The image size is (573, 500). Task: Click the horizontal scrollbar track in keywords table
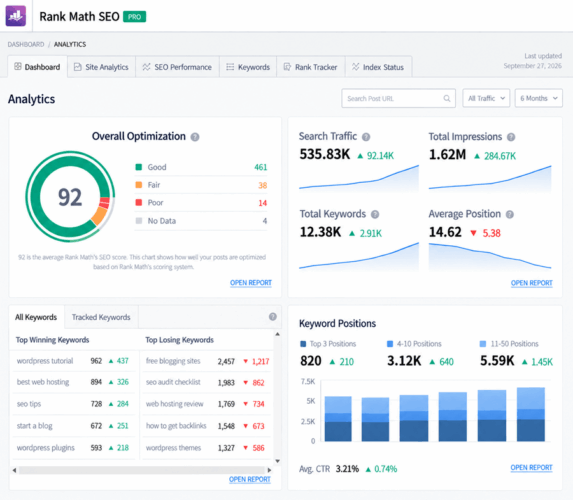(142, 470)
